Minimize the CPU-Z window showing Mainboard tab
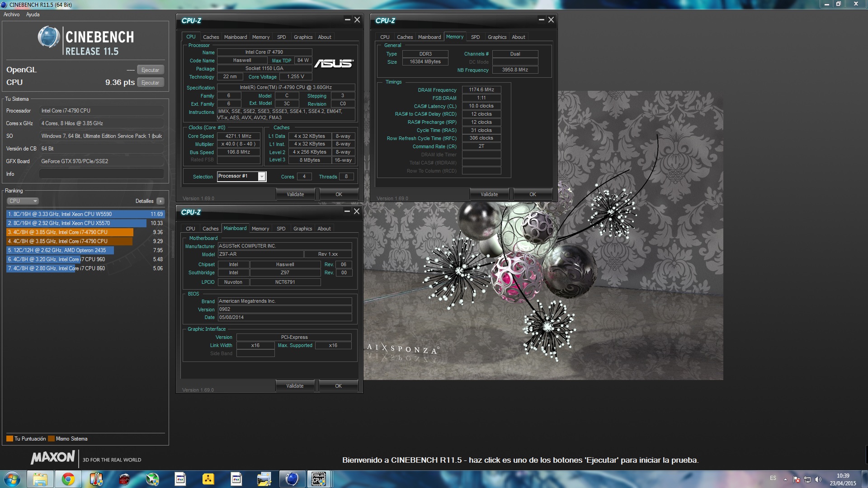The height and width of the screenshot is (488, 868). 347,211
